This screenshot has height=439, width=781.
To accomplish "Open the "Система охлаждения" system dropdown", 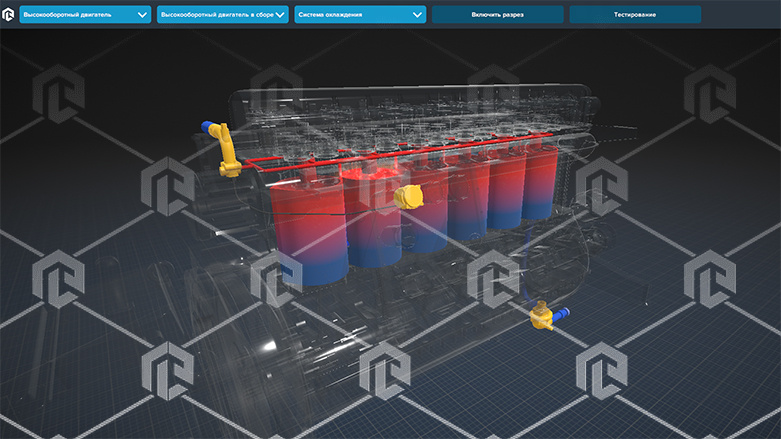I will pos(360,15).
